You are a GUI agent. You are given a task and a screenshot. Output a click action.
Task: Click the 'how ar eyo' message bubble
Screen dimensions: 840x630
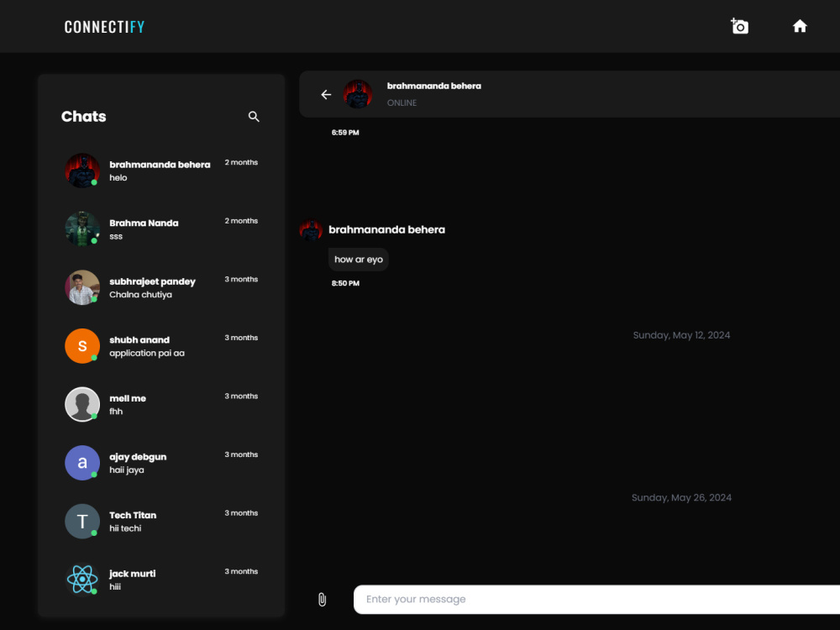(x=359, y=260)
